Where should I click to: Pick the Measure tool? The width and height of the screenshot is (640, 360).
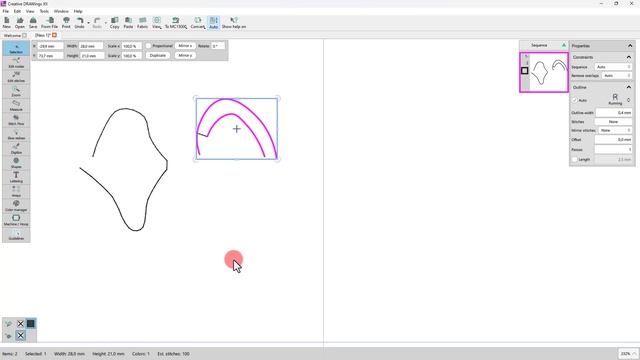(x=16, y=105)
